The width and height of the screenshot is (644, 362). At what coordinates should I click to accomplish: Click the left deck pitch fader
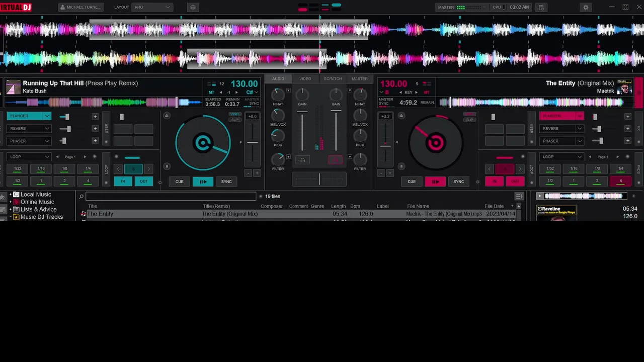253,142
